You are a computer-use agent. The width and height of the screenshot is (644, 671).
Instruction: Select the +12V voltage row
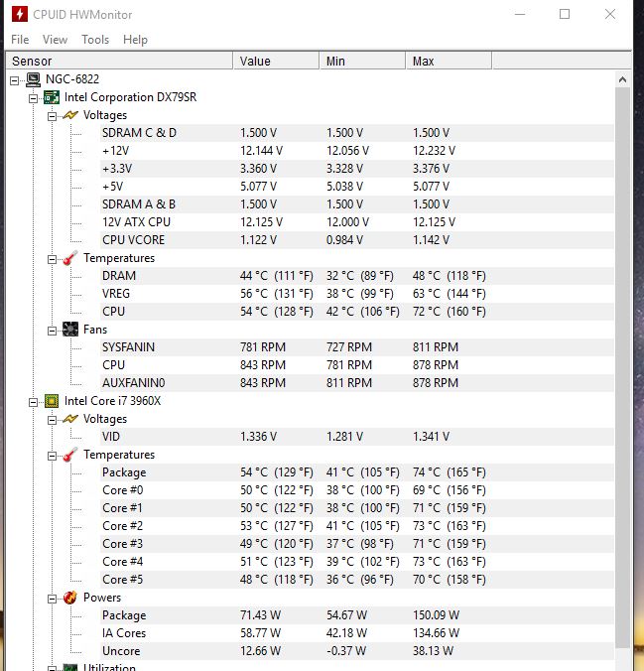(x=357, y=151)
